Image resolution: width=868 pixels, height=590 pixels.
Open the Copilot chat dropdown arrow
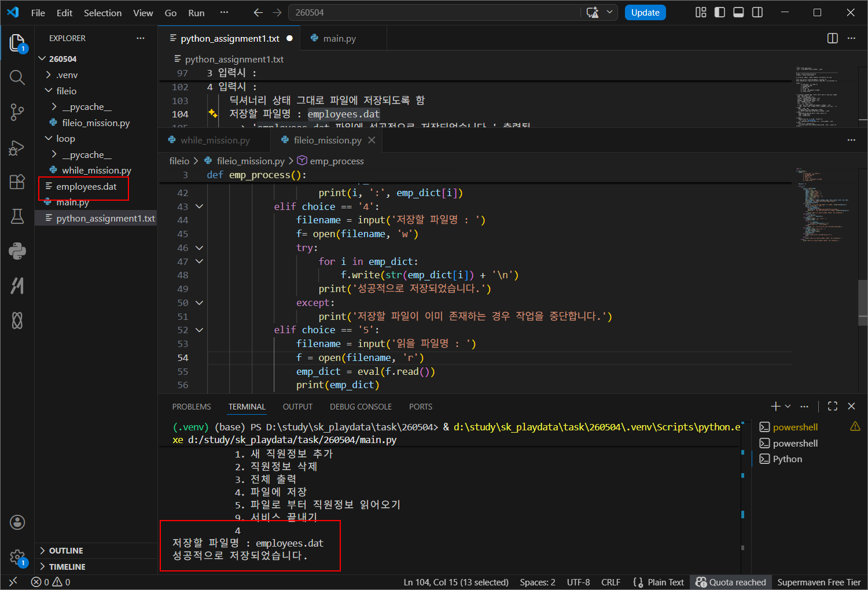(609, 12)
